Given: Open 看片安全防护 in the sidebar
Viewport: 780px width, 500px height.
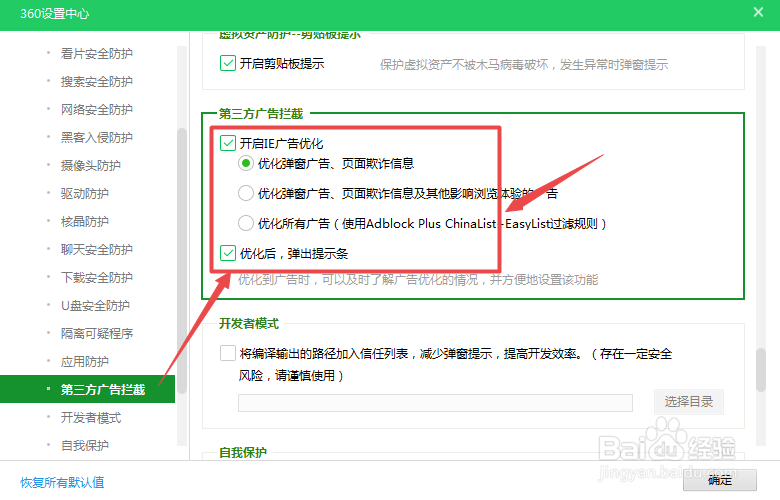Looking at the screenshot, I should coord(97,53).
